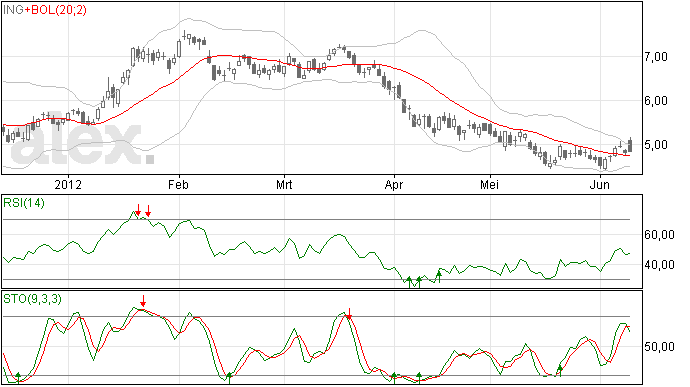Click the stochastic red sell arrow in late March
690x387 pixels.
[x=349, y=314]
